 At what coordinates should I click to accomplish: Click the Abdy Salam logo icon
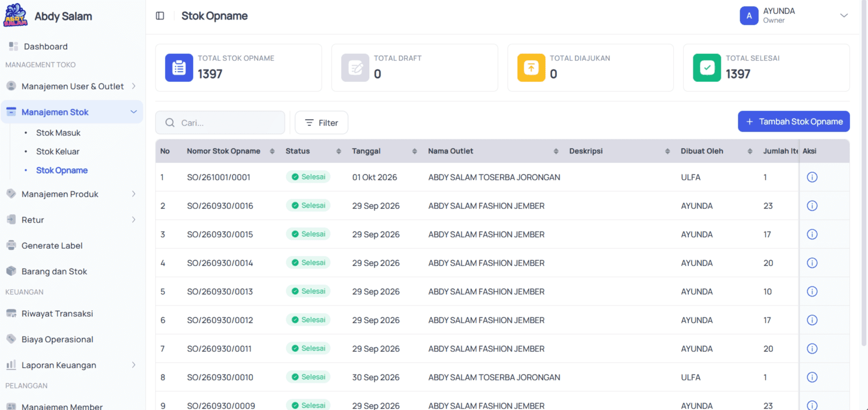[15, 15]
